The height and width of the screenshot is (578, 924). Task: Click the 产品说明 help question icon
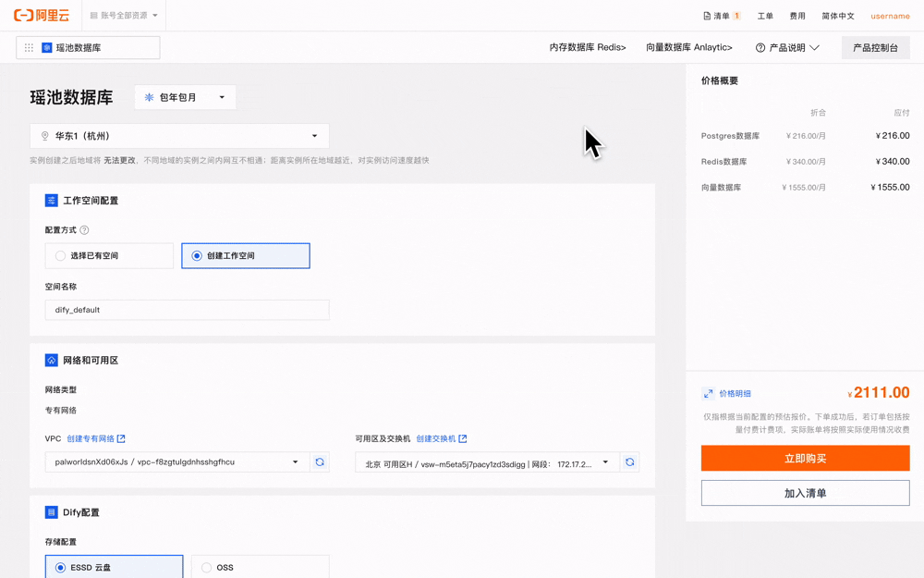(x=760, y=48)
